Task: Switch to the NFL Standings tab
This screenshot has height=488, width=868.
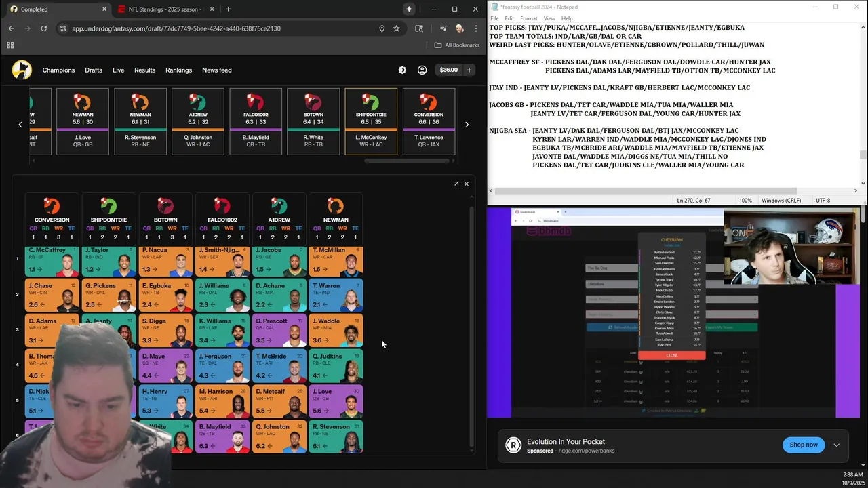Action: (x=165, y=9)
